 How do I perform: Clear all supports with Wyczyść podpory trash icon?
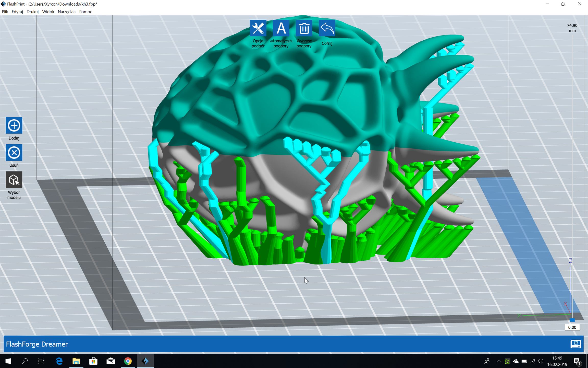(304, 28)
